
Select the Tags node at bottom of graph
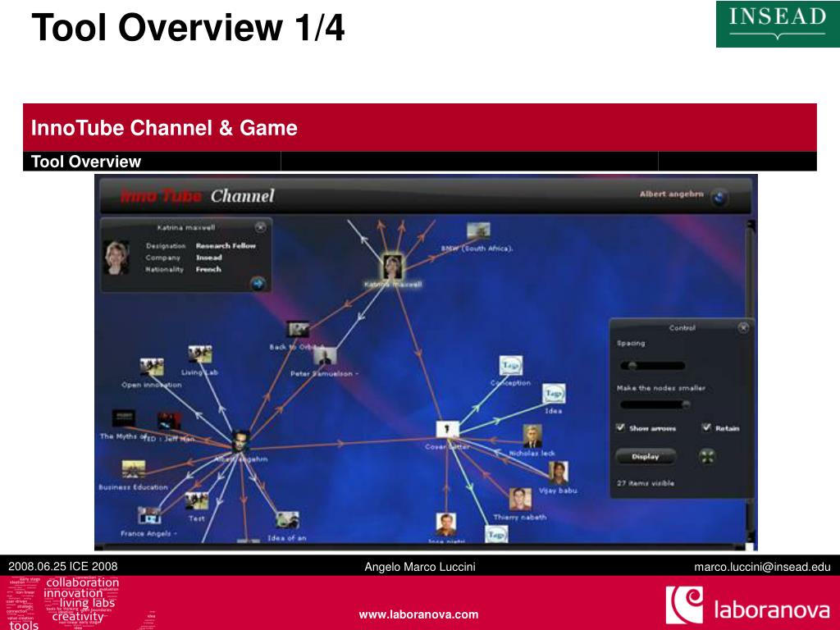[x=496, y=534]
